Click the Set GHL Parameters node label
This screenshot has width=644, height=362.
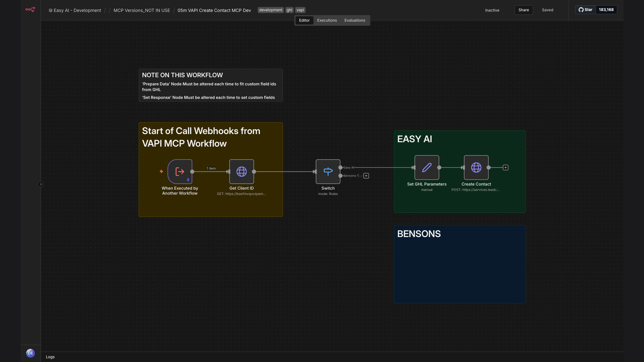coord(427,184)
